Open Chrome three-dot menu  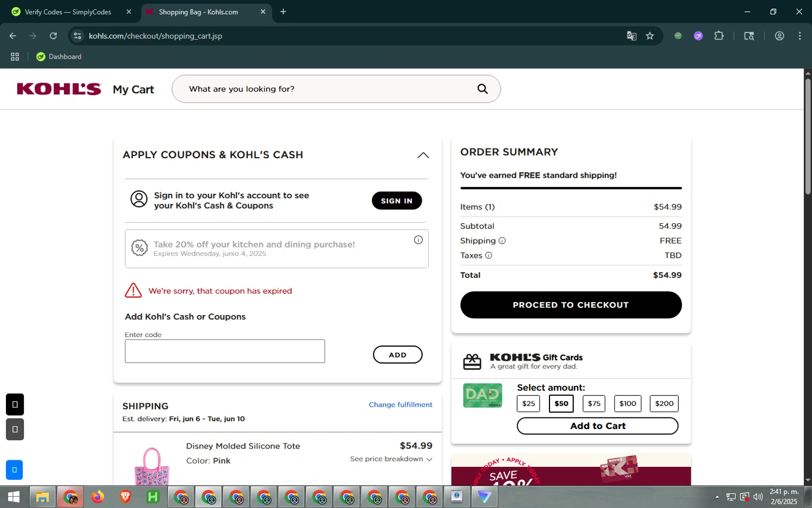click(x=800, y=36)
